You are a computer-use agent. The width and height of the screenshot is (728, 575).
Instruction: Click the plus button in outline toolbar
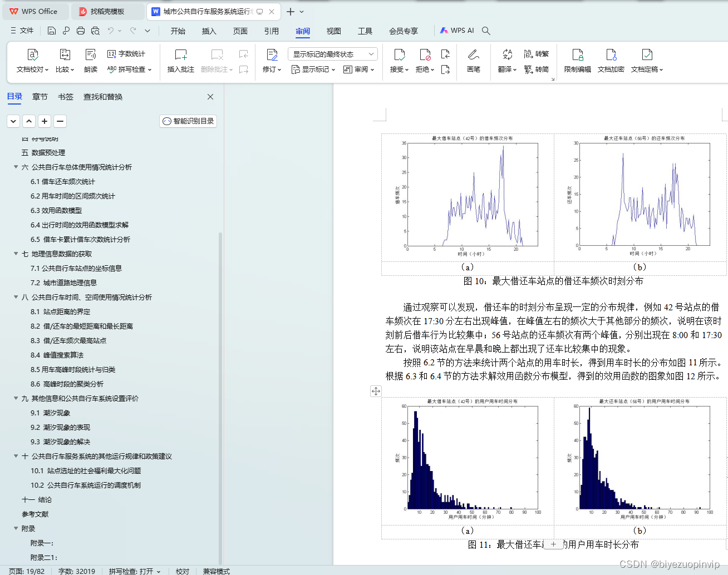[x=45, y=121]
